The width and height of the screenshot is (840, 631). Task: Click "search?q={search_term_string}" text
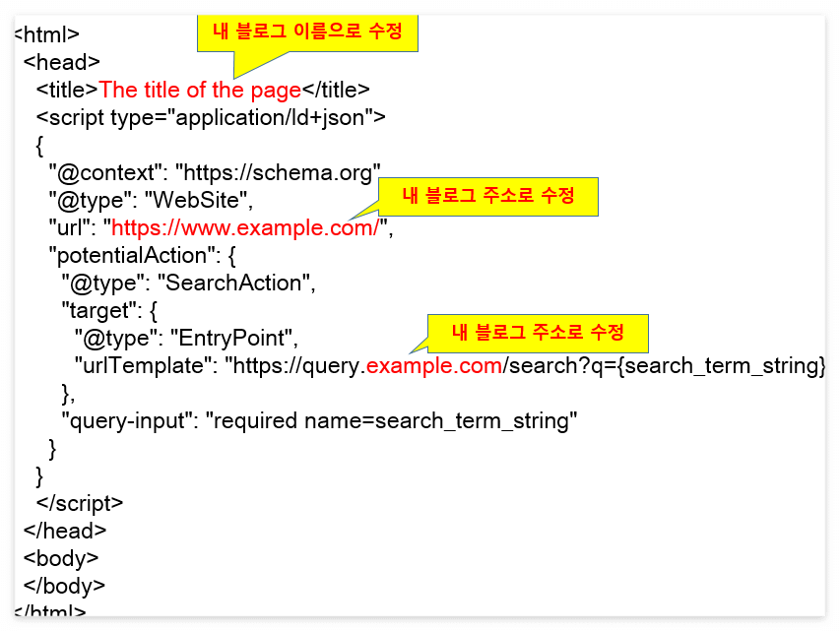coord(668,366)
